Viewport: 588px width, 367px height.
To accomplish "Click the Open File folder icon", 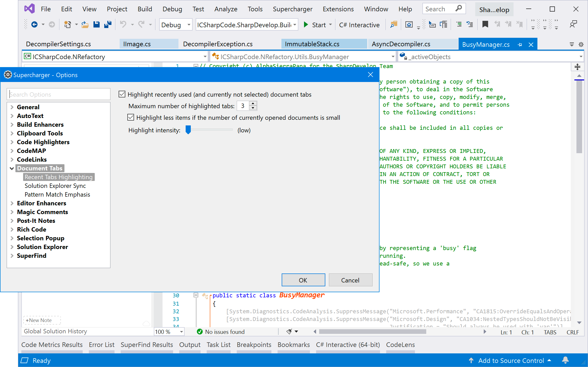I will (x=85, y=25).
